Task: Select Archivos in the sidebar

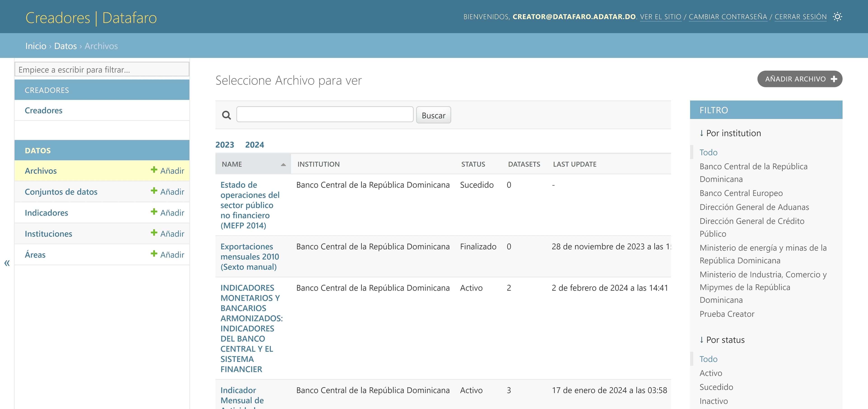Action: 41,171
